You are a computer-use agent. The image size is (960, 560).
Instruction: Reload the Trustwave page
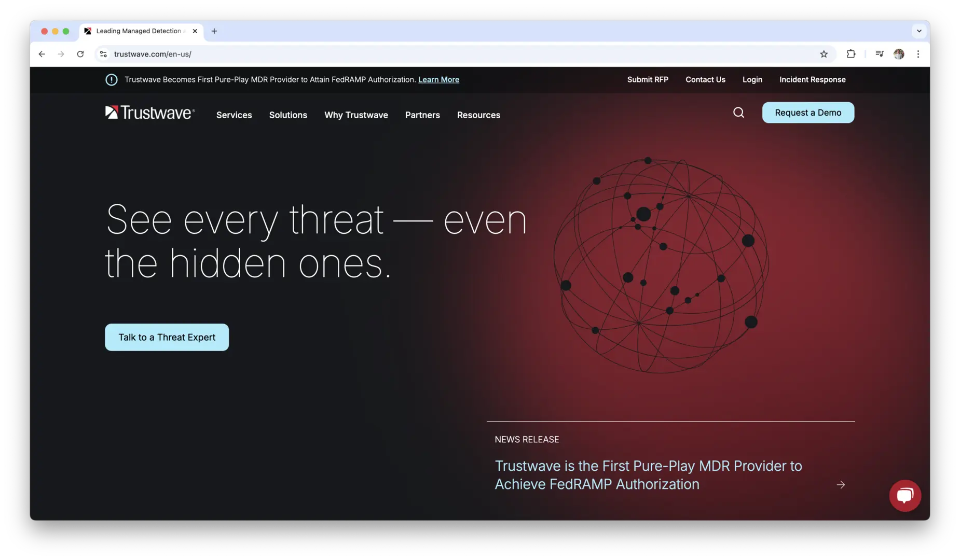pos(80,54)
